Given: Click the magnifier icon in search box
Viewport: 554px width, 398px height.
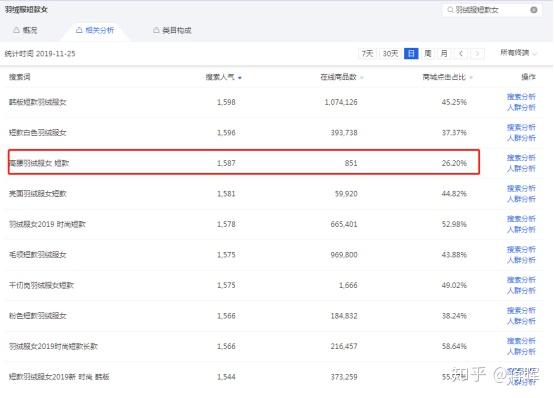Looking at the screenshot, I should pyautogui.click(x=450, y=10).
